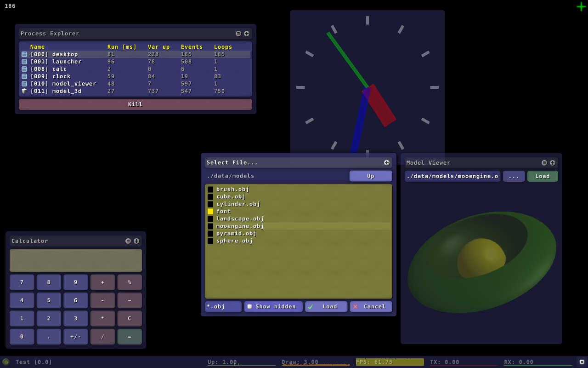Click the FPS graph in status bar
588x368 pixels.
[x=390, y=362]
